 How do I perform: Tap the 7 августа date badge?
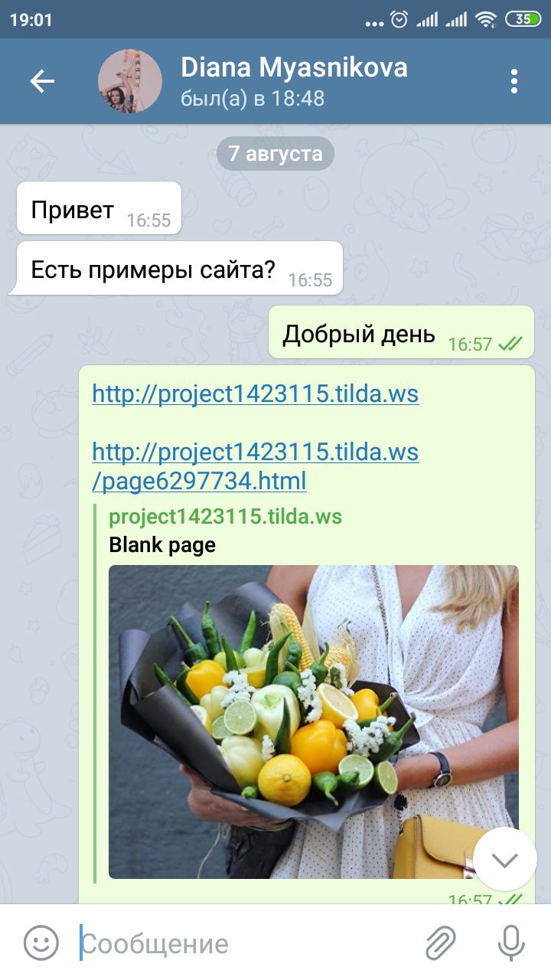click(x=275, y=154)
